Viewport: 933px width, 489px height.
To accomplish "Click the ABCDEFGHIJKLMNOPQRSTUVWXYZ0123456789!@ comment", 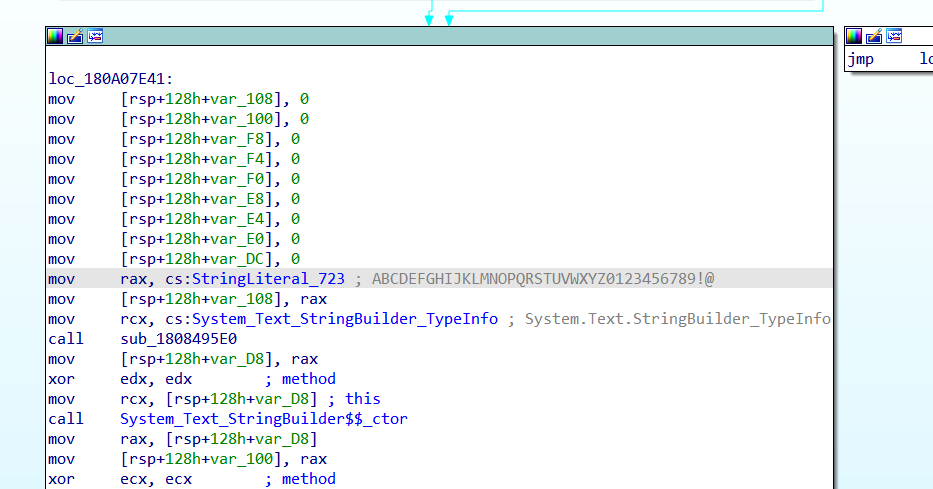I will pos(543,279).
